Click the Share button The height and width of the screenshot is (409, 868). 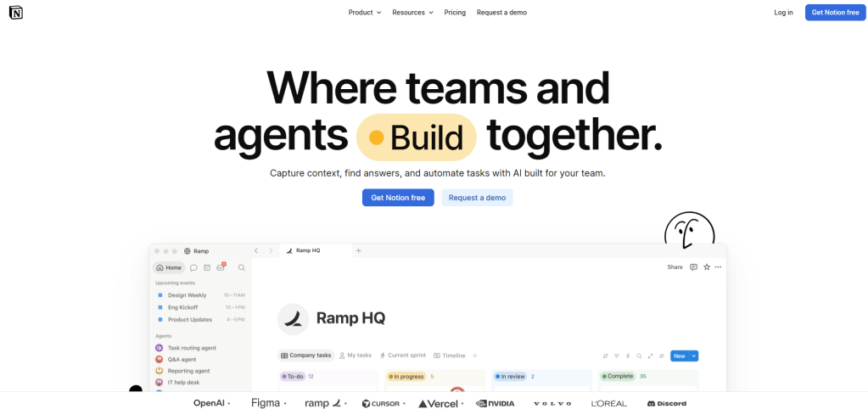675,267
